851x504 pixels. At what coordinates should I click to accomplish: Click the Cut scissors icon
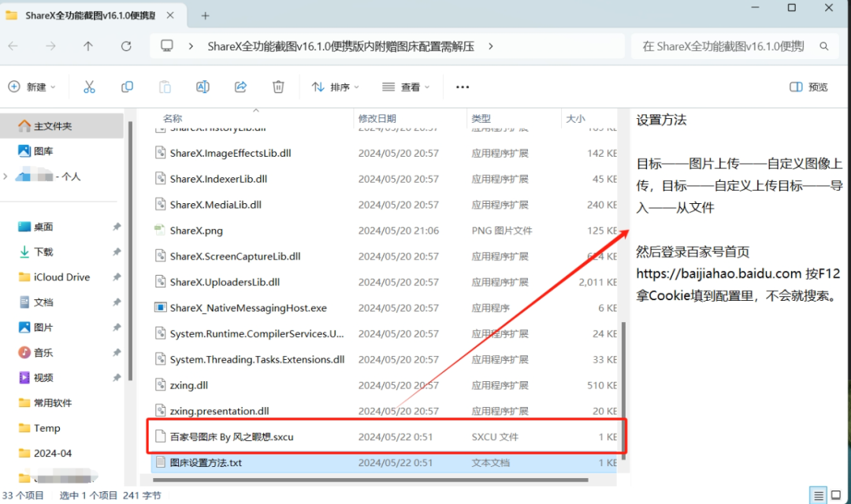tap(89, 87)
